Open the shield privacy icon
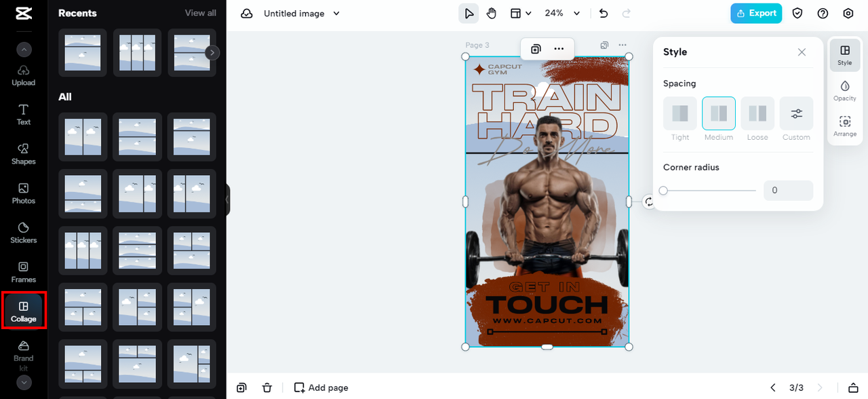 [x=798, y=14]
